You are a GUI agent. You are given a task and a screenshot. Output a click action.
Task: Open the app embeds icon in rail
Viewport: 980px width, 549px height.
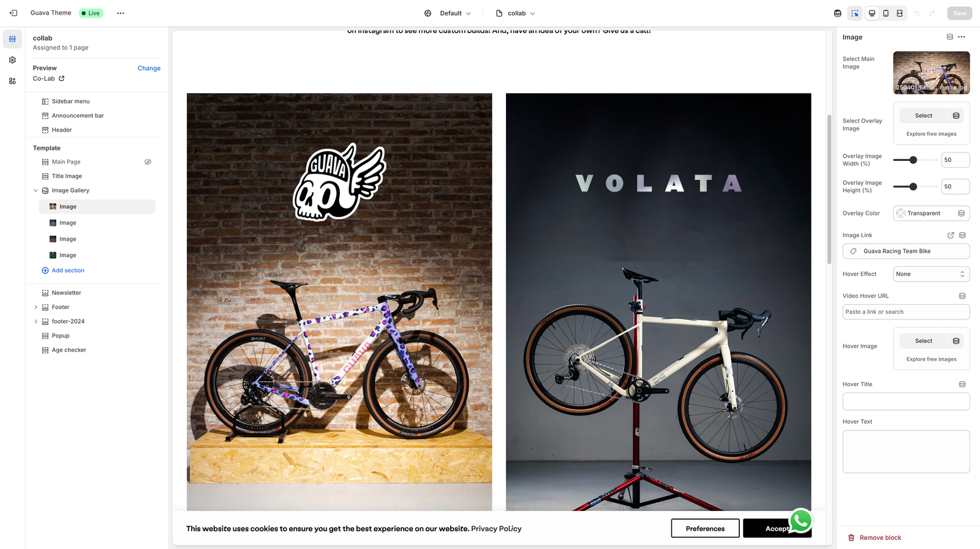point(12,81)
